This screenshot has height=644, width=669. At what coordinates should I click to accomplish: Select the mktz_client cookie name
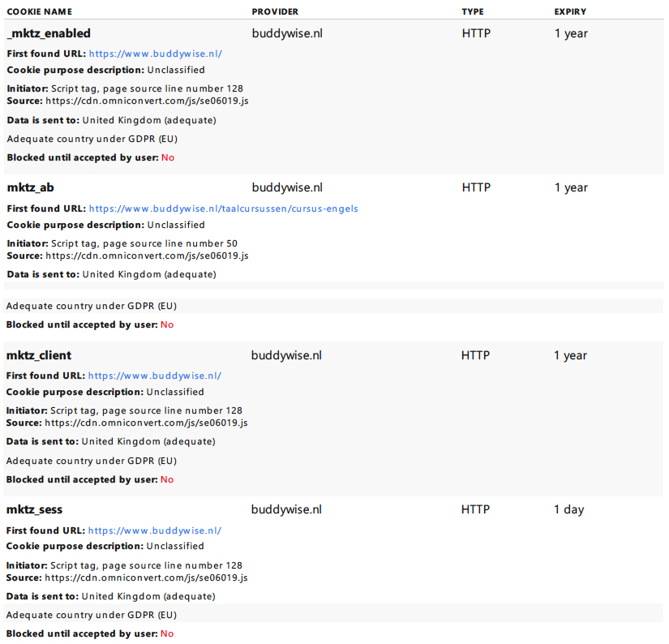click(39, 355)
